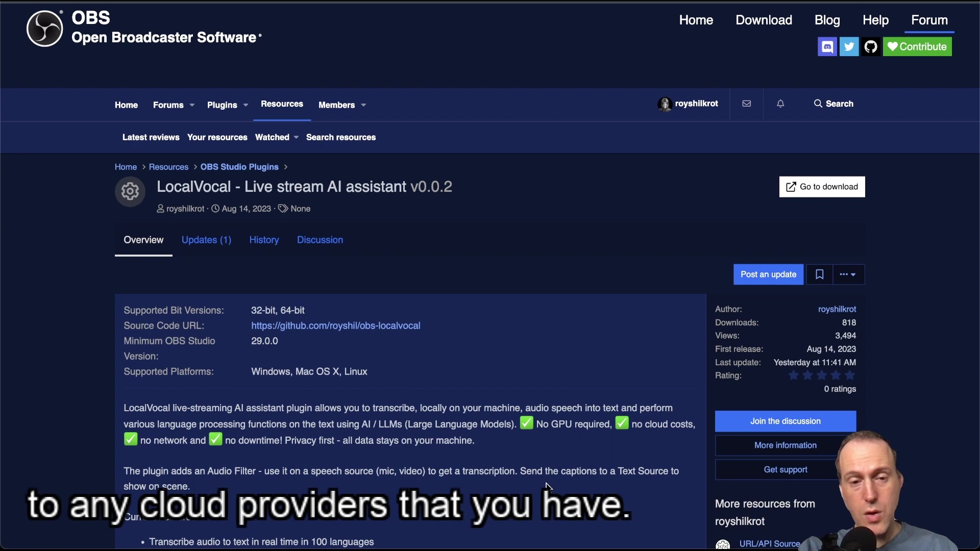
Task: Click the URL/API Source resource icon
Action: coord(723,545)
